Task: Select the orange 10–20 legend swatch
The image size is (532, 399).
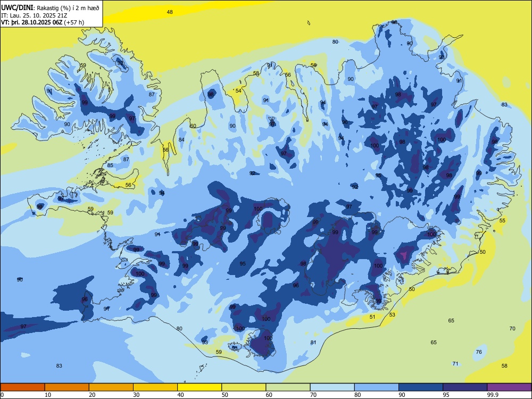Action: click(x=67, y=387)
